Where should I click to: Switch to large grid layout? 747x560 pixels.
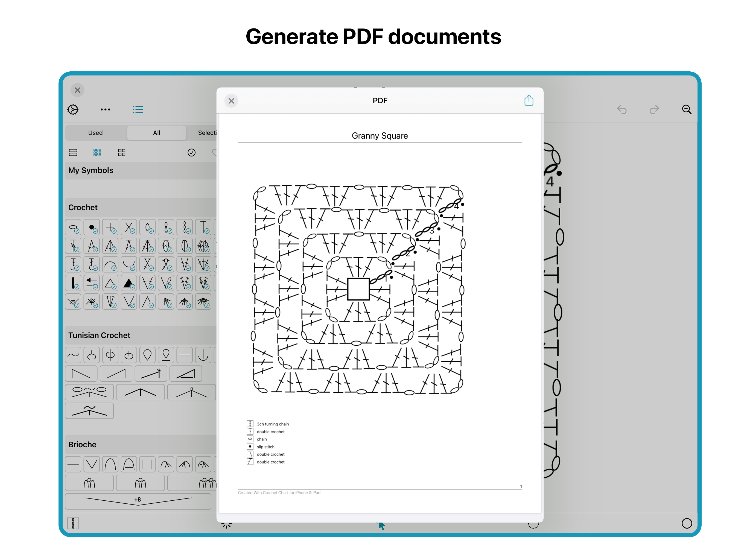tap(122, 153)
